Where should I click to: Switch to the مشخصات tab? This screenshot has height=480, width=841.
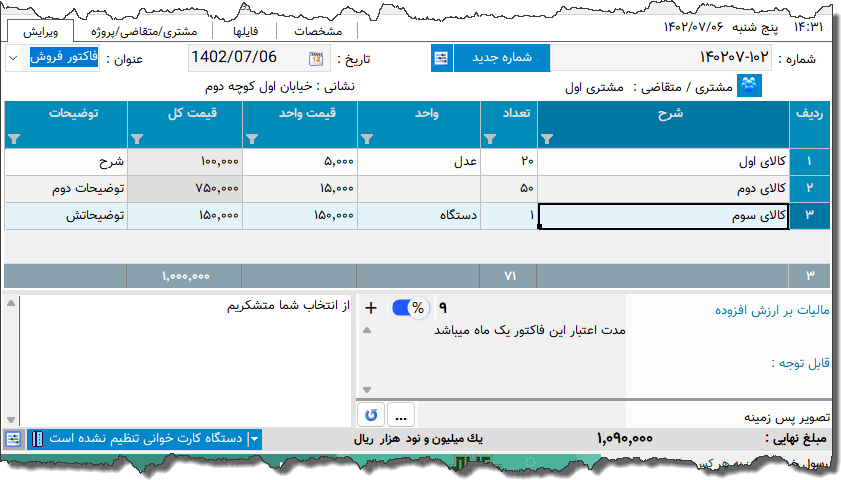pyautogui.click(x=318, y=32)
